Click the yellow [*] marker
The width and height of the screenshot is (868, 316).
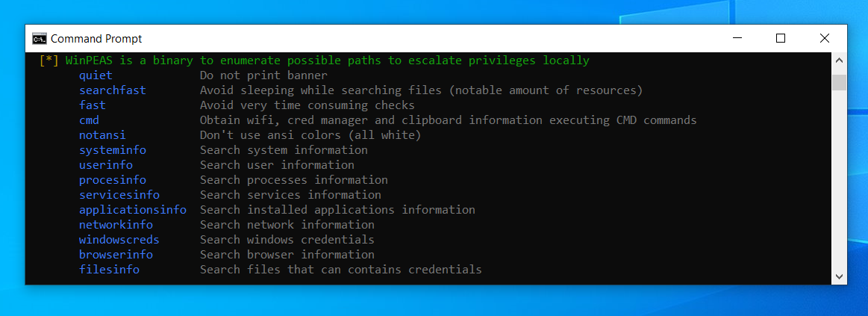click(49, 60)
